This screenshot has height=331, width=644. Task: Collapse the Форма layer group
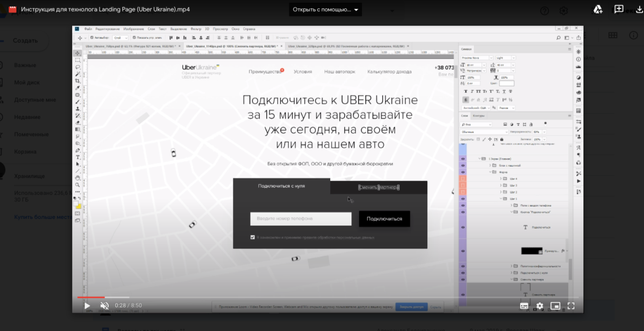491,172
